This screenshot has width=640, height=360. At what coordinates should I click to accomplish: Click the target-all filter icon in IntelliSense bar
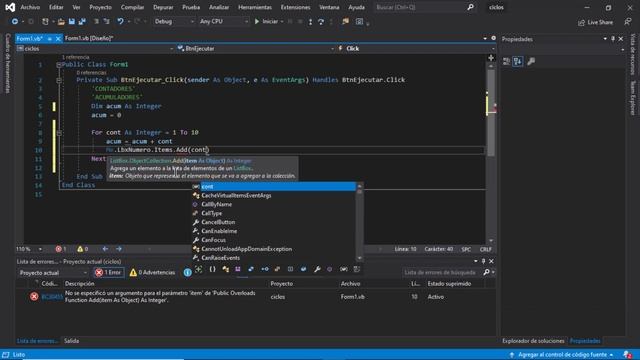(198, 269)
